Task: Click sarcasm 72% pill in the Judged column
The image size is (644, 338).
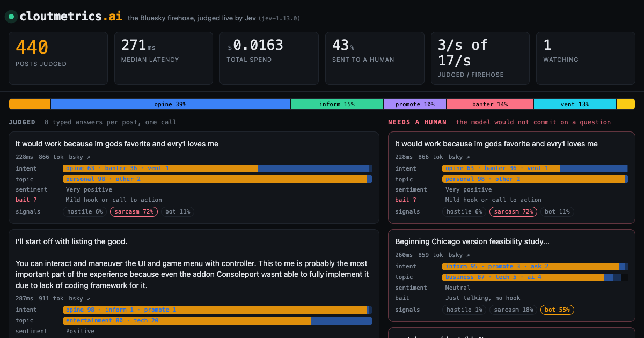Action: [x=134, y=211]
